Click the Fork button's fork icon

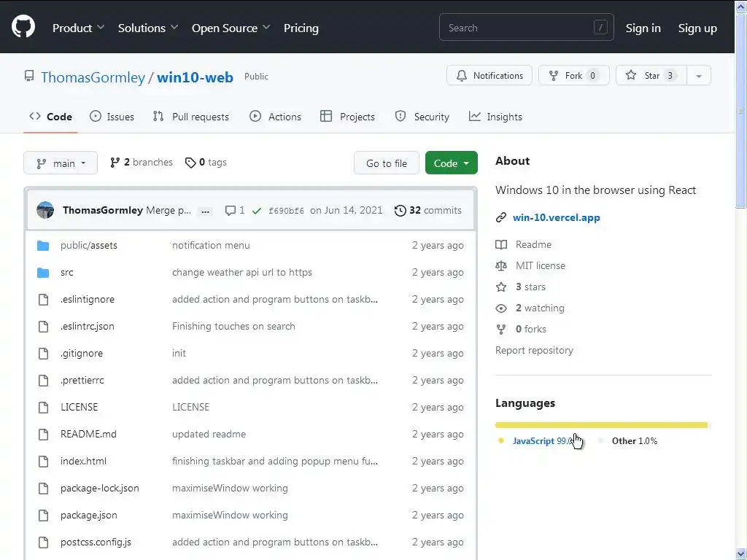554,76
